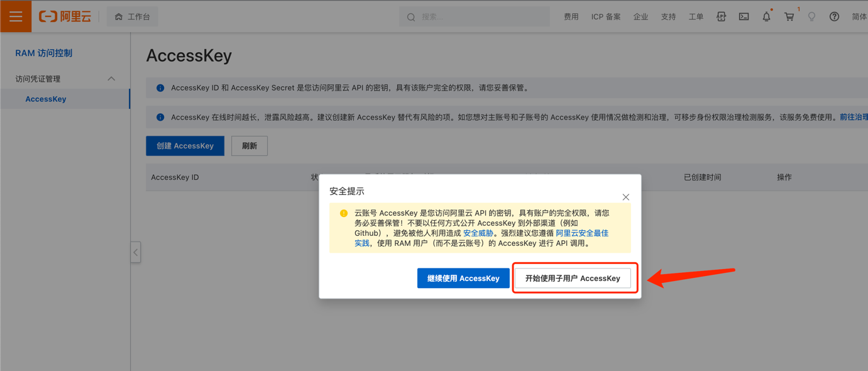This screenshot has height=371, width=868.
Task: Open the code tool icon next to 工单
Action: tap(721, 17)
